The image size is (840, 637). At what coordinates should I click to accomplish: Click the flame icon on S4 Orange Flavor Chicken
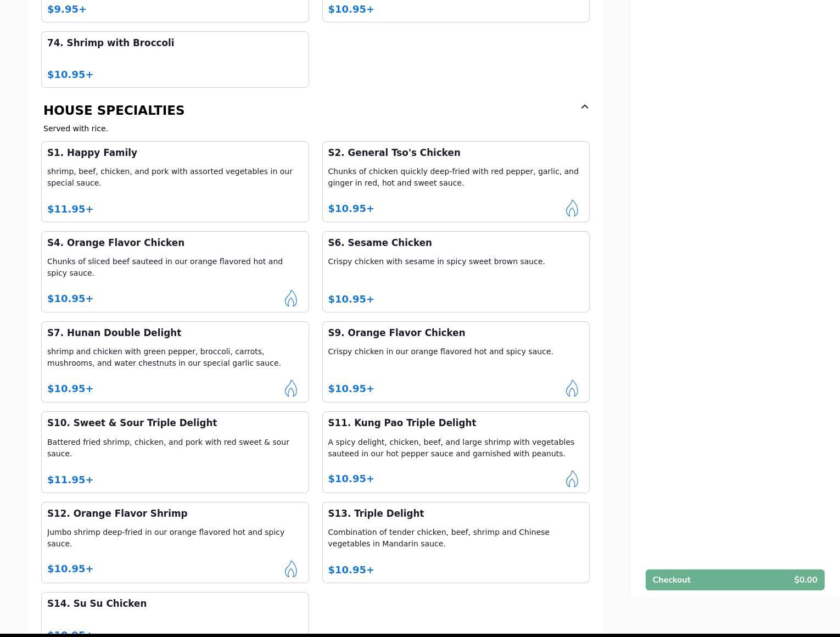click(290, 298)
